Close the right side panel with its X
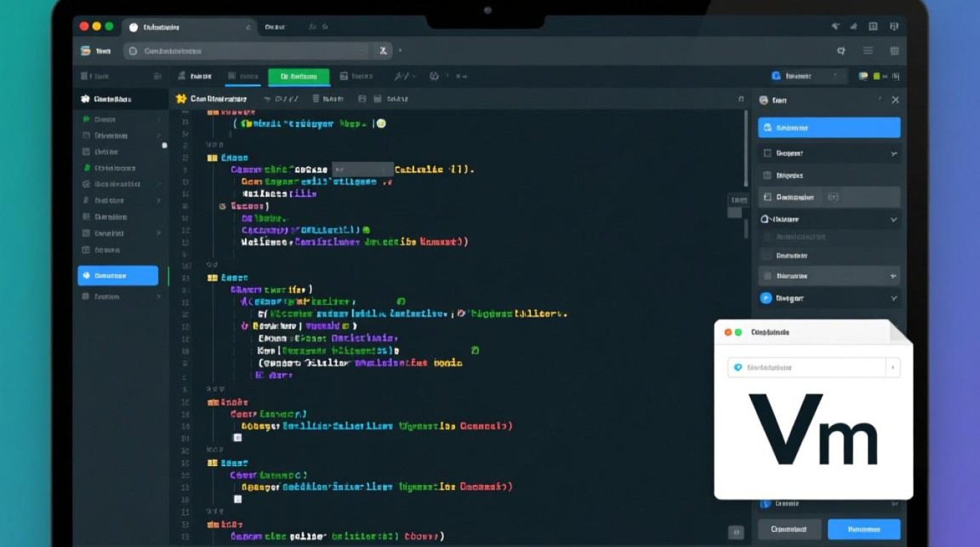This screenshot has height=547, width=980. 895,100
